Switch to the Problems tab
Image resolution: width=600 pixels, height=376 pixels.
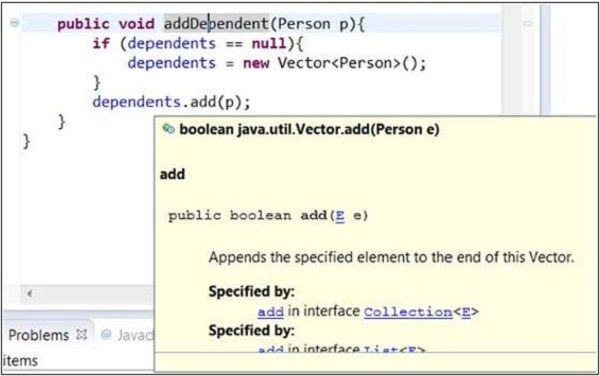(x=38, y=335)
